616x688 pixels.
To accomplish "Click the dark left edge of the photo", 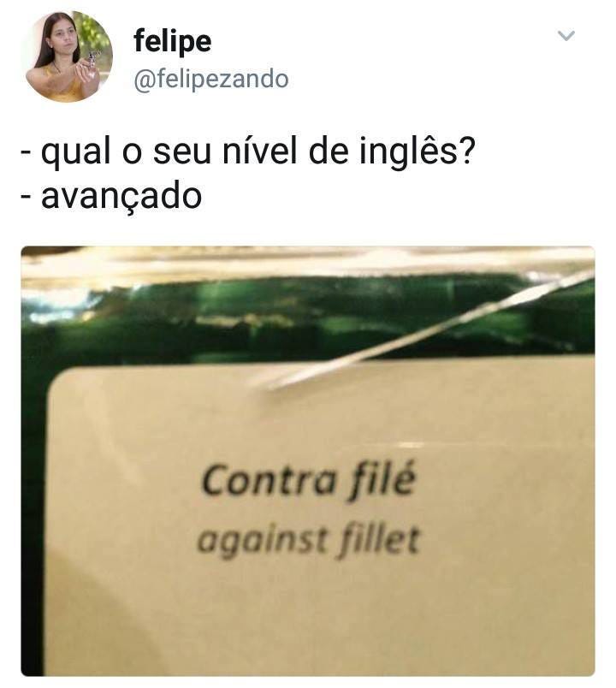I will click(x=33, y=505).
